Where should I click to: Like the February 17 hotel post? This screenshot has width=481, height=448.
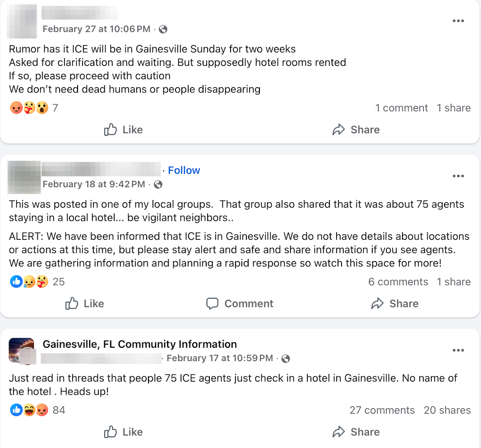123,432
